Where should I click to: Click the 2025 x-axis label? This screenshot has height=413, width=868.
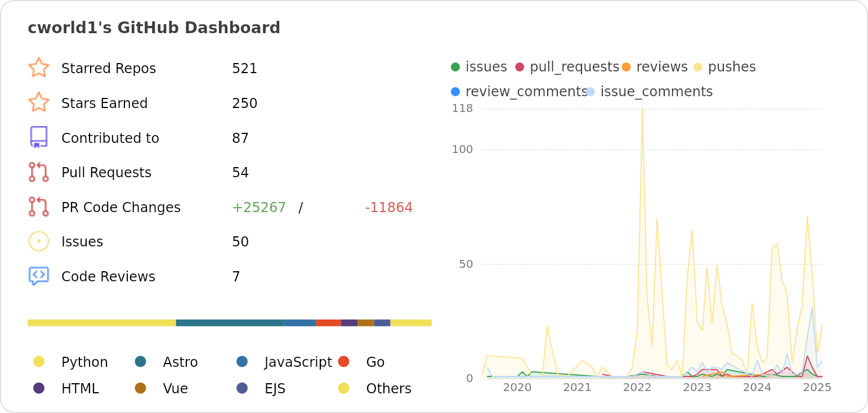pos(817,387)
